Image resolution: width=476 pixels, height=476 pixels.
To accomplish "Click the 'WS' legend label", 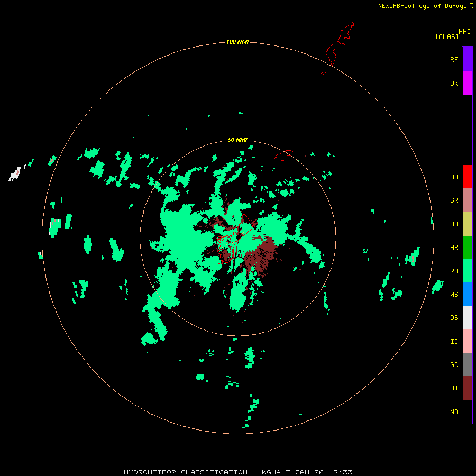I will tap(454, 295).
